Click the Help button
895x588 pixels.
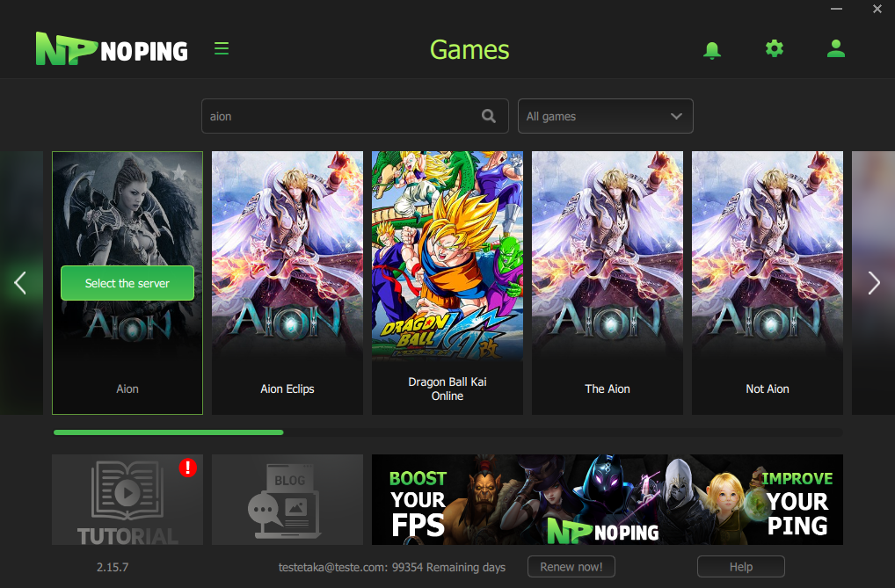point(741,567)
